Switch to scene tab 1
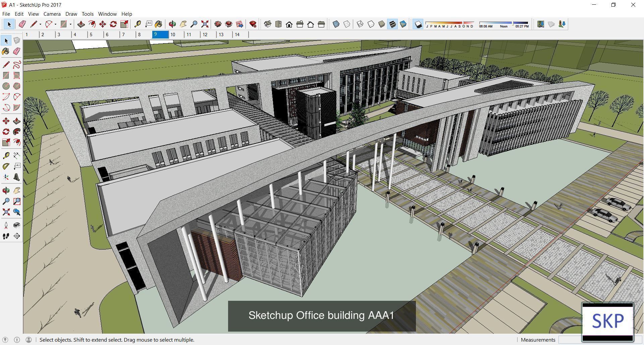 pyautogui.click(x=31, y=34)
